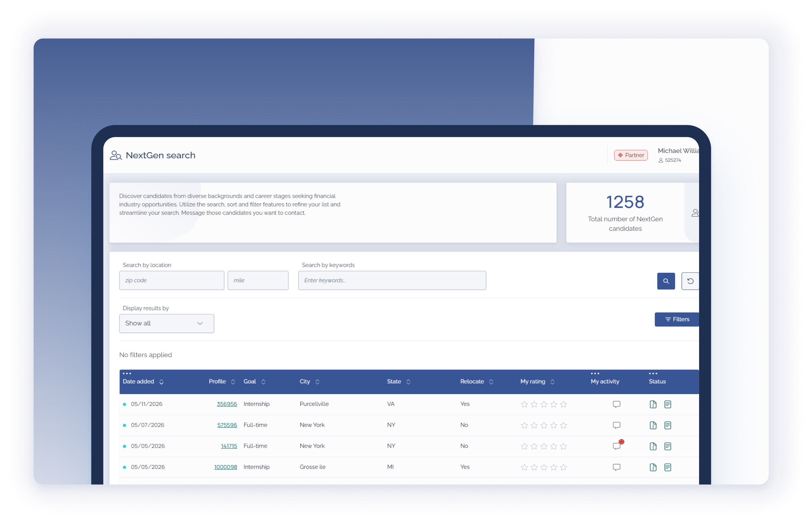The height and width of the screenshot is (523, 812).
Task: Click the Purcellville city cell
Action: (x=314, y=404)
